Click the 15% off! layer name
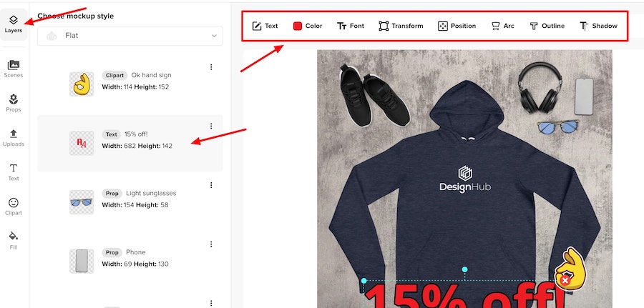 tap(136, 134)
